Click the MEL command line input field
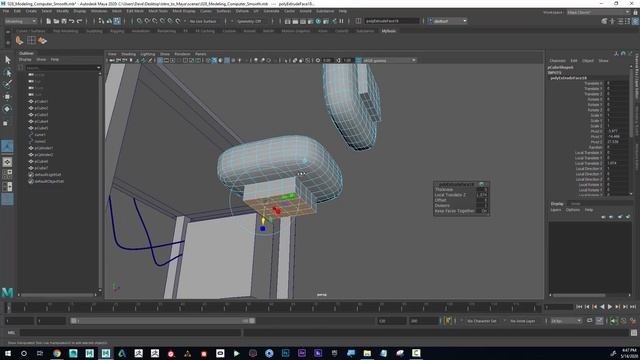Screen dimensions: 640x360 click(131, 333)
